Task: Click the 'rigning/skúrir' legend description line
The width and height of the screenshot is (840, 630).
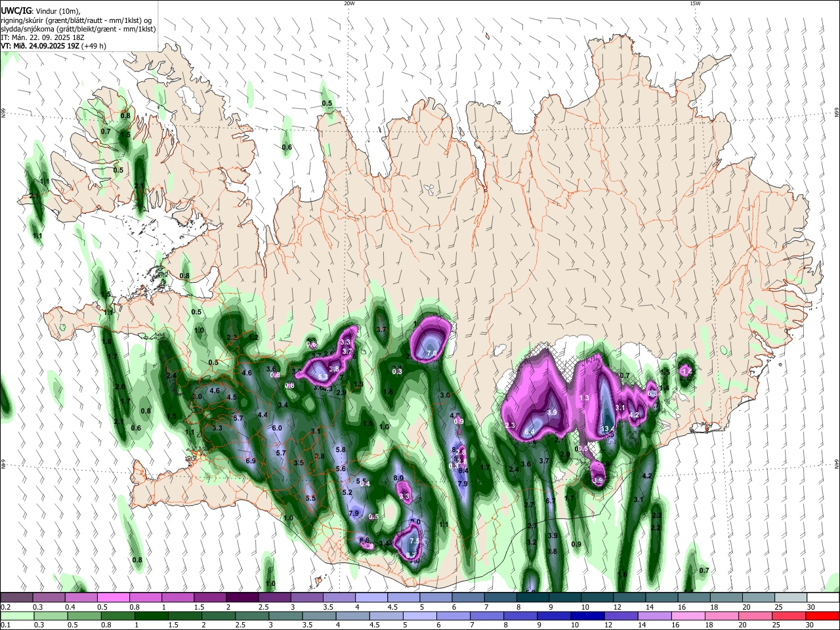Action: point(77,20)
